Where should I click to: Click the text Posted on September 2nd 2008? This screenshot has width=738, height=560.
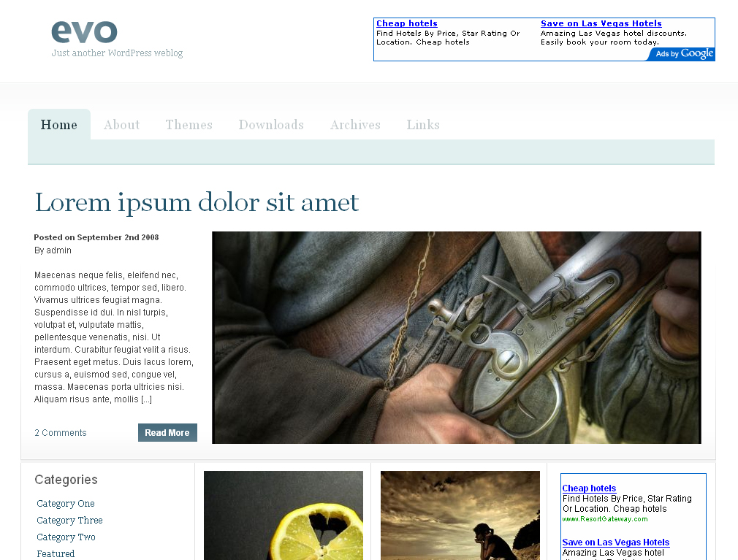click(96, 237)
